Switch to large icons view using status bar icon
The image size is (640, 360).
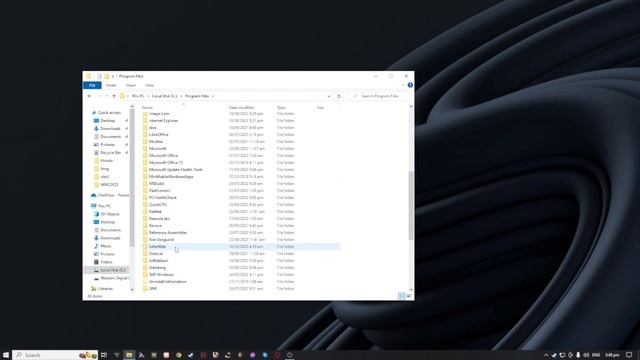[x=409, y=296]
